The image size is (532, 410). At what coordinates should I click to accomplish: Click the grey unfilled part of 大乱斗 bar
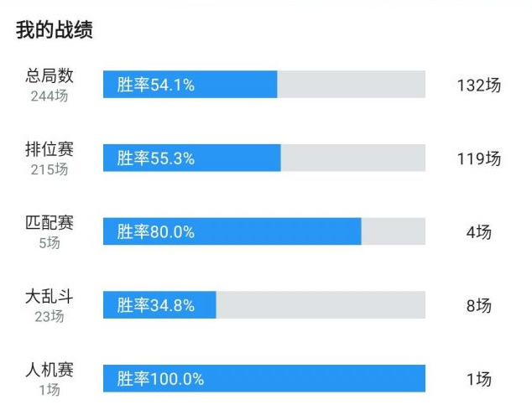(321, 305)
